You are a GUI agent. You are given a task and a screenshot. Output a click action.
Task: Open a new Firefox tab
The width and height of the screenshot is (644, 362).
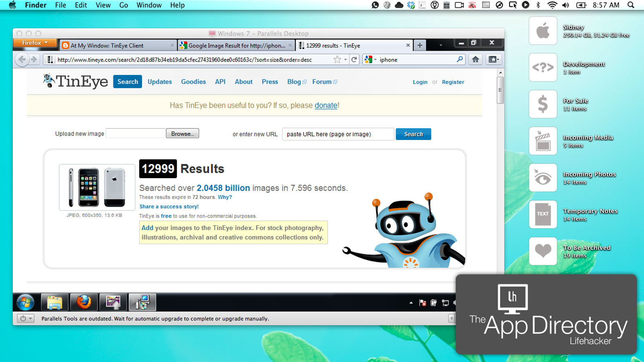420,45
